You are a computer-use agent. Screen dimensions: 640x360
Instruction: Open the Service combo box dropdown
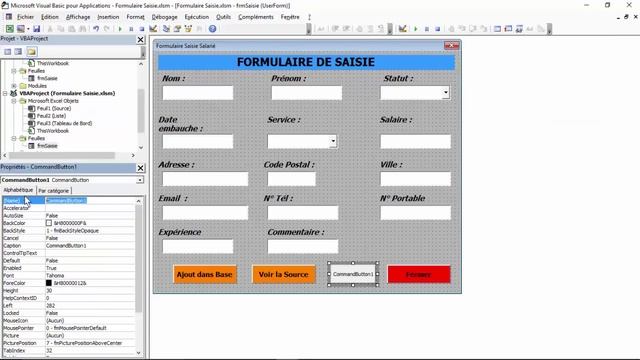coord(333,141)
